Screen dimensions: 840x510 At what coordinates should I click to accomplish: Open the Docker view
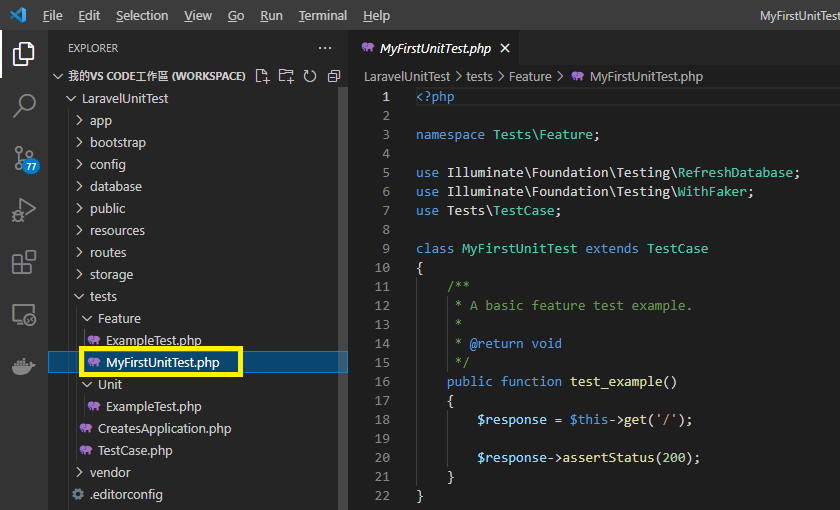click(24, 366)
